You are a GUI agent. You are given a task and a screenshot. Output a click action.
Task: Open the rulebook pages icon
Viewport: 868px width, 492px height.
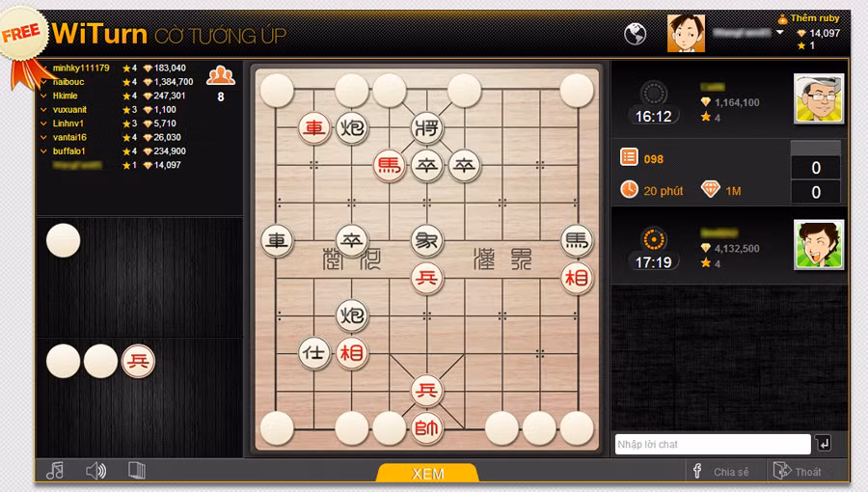pos(137,471)
